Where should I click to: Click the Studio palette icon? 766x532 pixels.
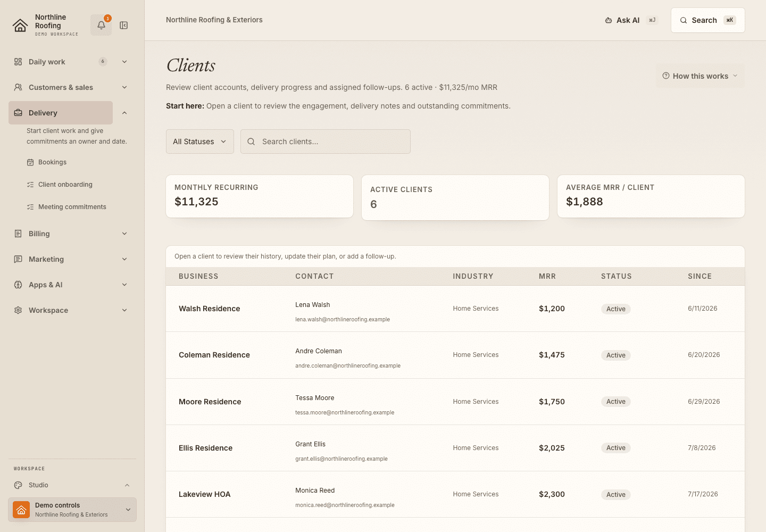point(18,485)
